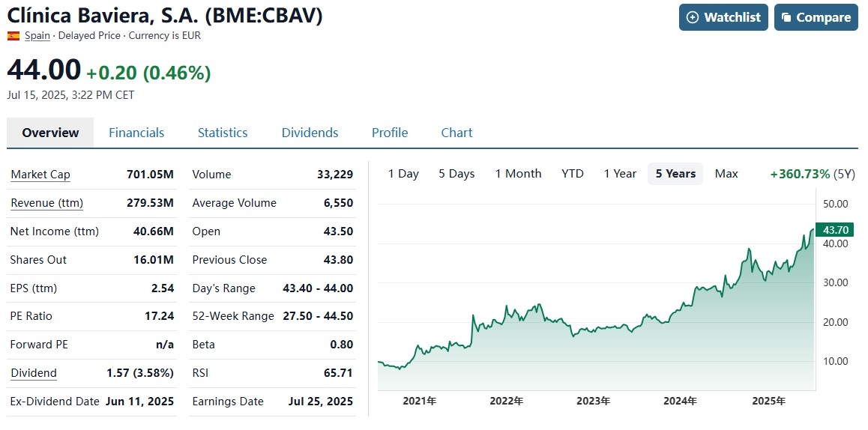The width and height of the screenshot is (868, 430).
Task: Add stock to Watchlist
Action: [723, 17]
